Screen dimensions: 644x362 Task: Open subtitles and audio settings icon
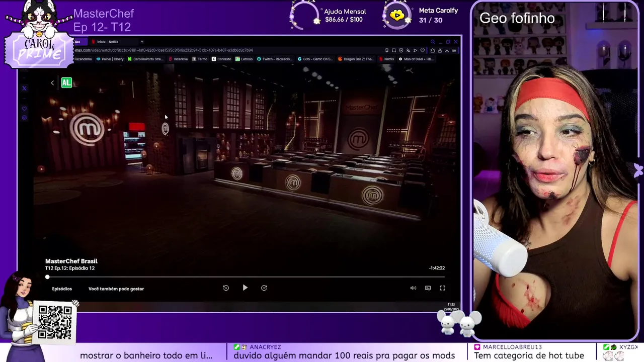pos(428,288)
